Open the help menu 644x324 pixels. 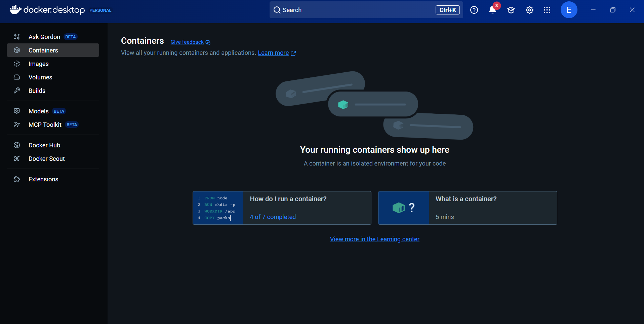pyautogui.click(x=474, y=10)
